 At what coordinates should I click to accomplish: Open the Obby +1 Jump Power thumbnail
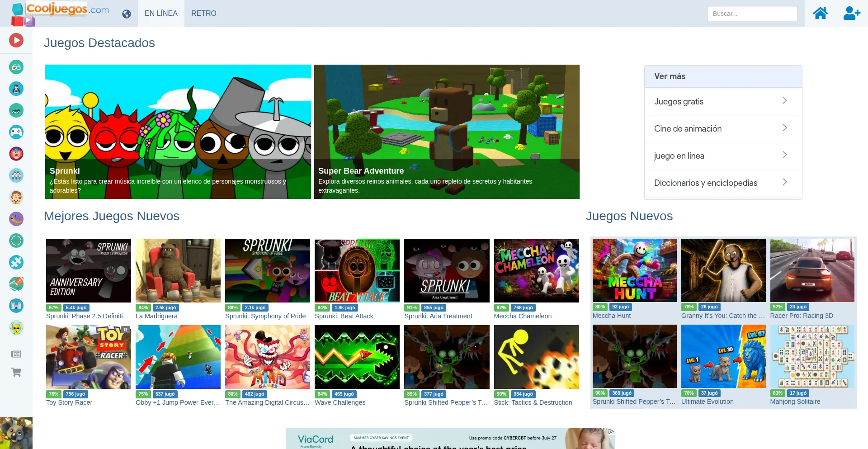[178, 357]
